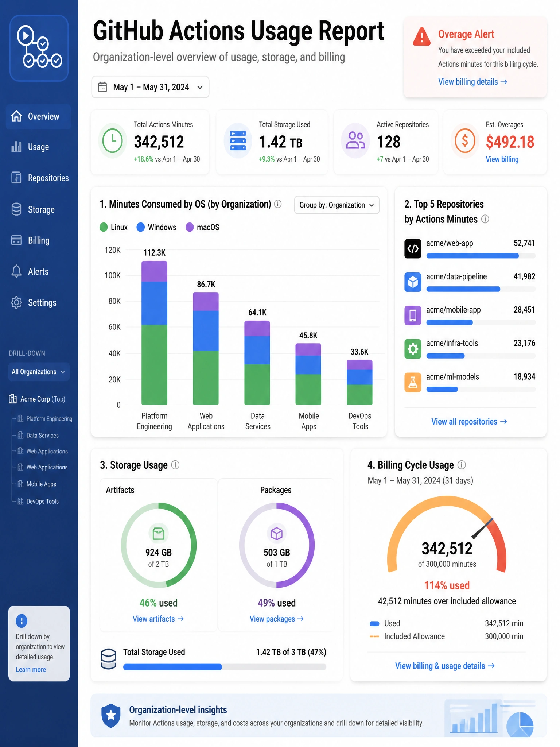
Task: Open the View all repositories link
Action: click(x=469, y=422)
